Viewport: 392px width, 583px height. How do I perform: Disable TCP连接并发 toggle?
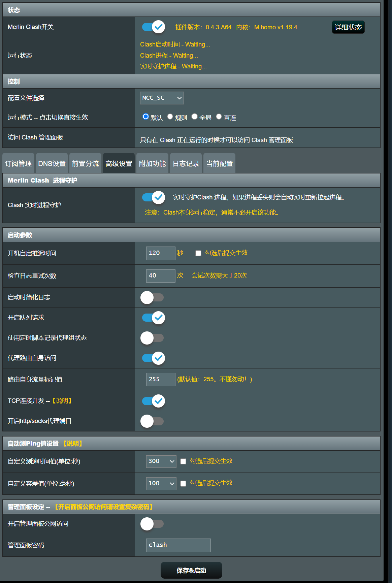coord(153,401)
